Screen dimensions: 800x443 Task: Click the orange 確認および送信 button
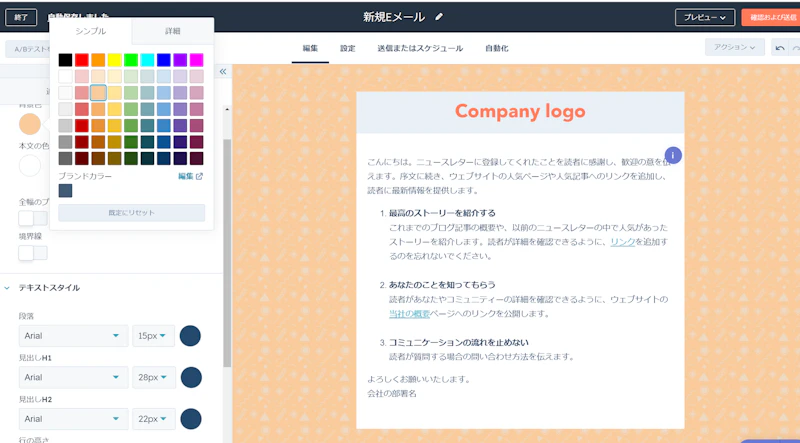771,17
